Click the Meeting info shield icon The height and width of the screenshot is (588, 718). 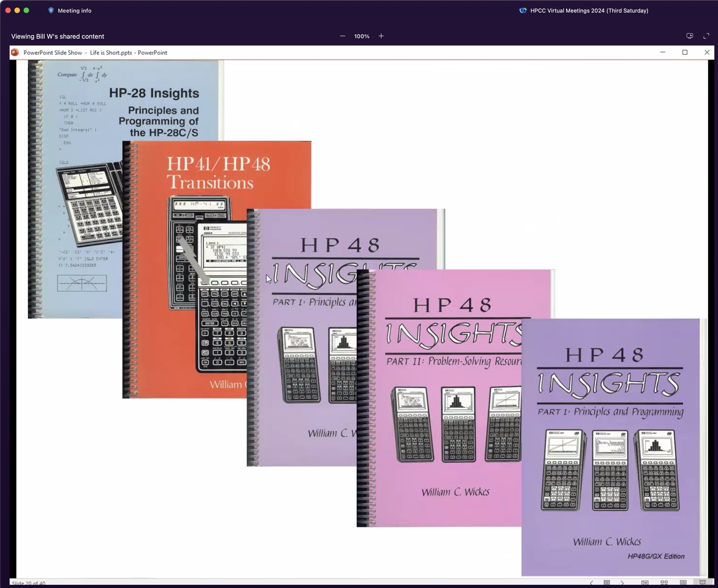tap(51, 11)
